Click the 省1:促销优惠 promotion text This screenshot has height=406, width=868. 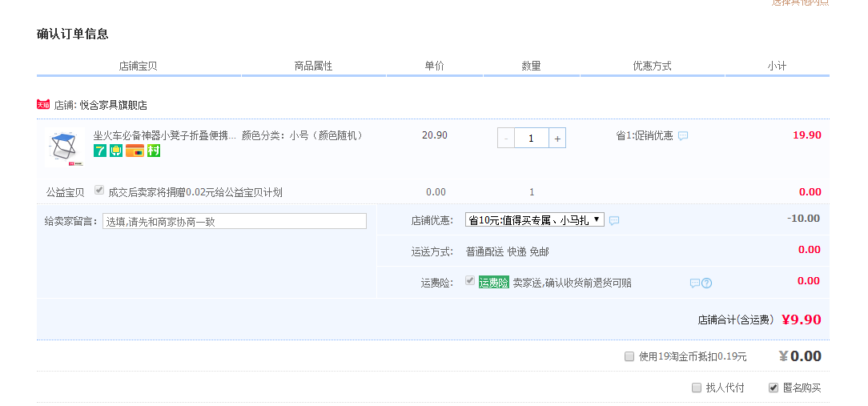[x=645, y=135]
